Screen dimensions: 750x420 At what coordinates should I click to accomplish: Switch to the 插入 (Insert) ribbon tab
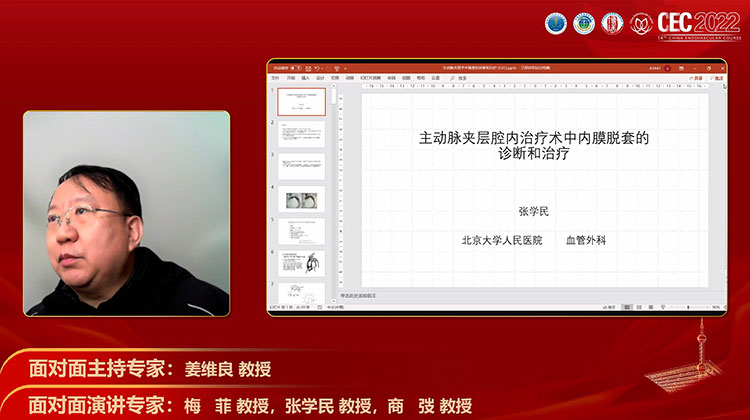(x=306, y=77)
